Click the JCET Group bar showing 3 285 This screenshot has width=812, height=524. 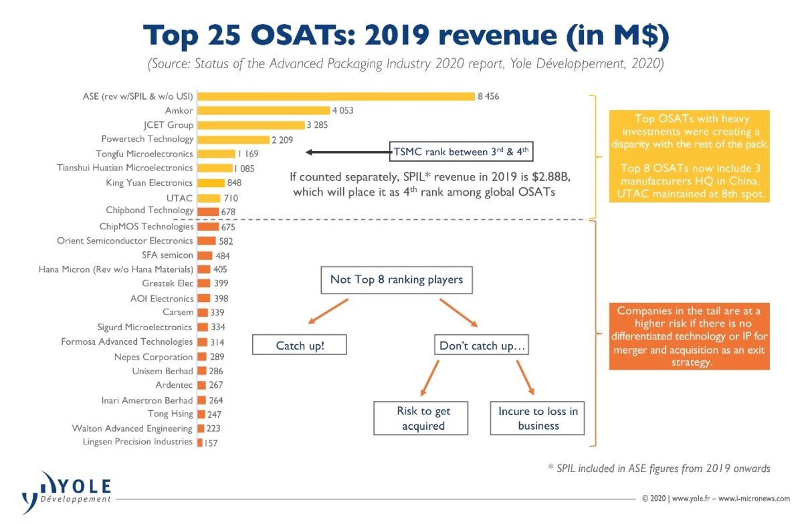pyautogui.click(x=250, y=125)
